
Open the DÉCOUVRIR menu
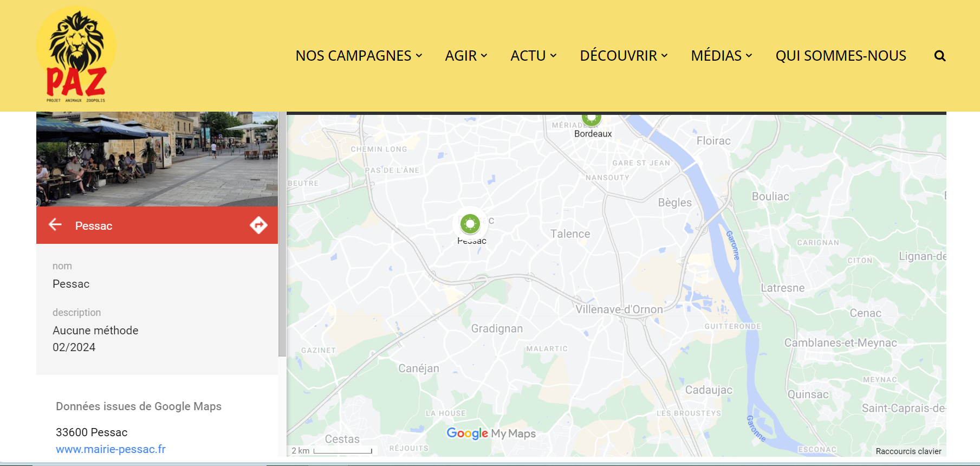coord(624,56)
